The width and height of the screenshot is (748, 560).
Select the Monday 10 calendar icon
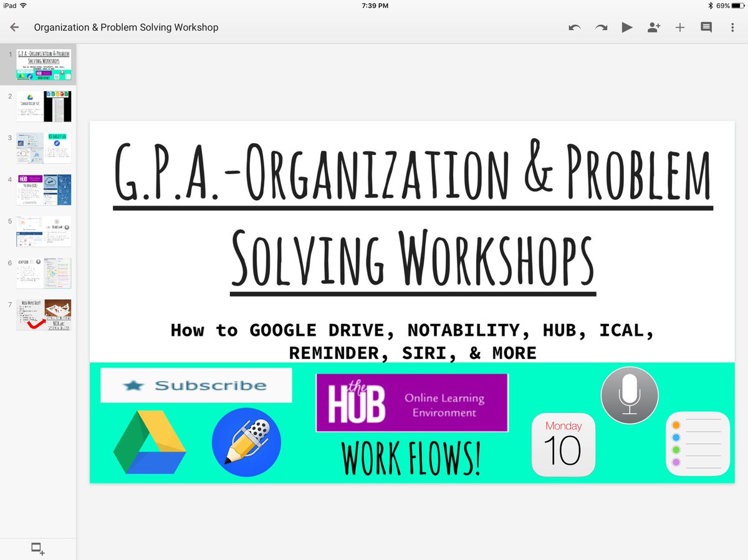click(563, 445)
